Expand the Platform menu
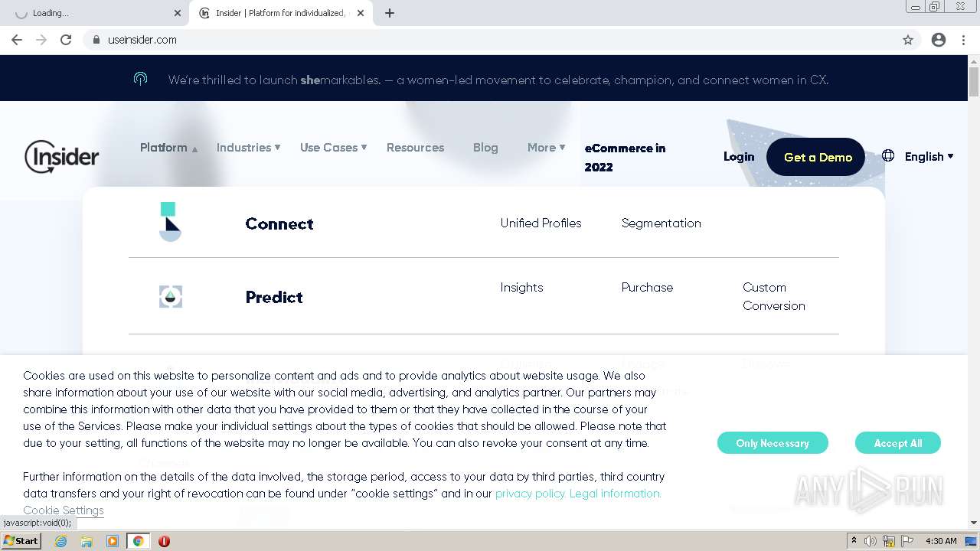The height and width of the screenshot is (551, 980). point(168,148)
